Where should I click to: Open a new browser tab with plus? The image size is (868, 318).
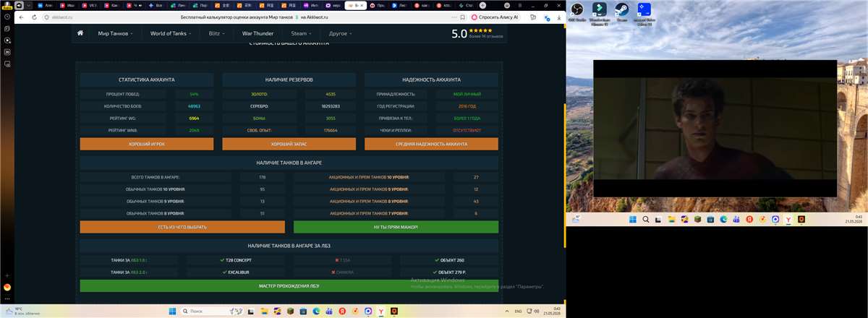(x=482, y=5)
